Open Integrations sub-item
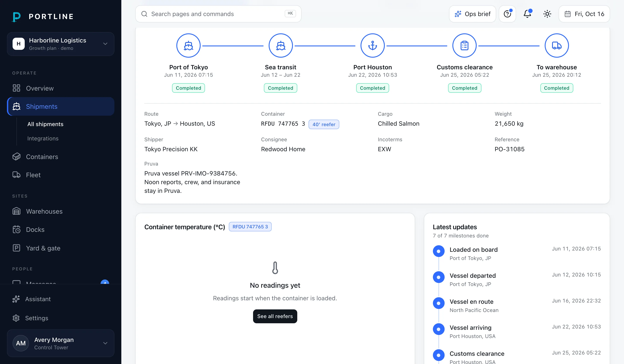624x364 pixels. 43,138
